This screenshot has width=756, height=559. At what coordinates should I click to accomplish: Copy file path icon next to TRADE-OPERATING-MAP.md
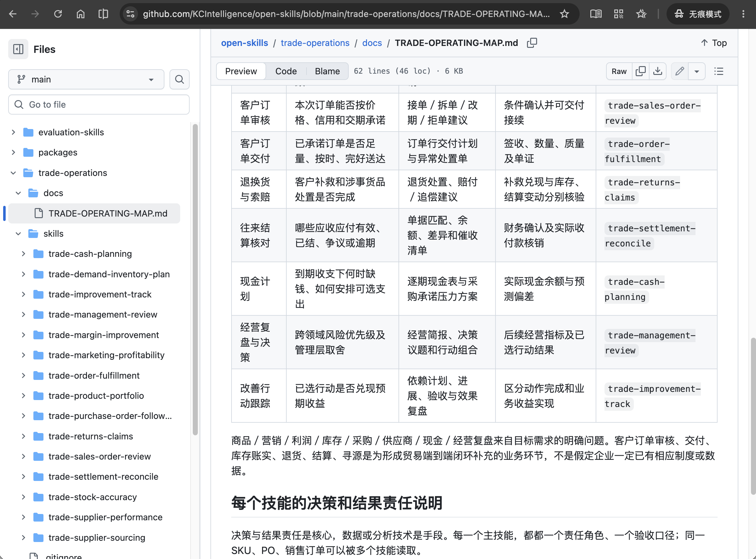(532, 43)
